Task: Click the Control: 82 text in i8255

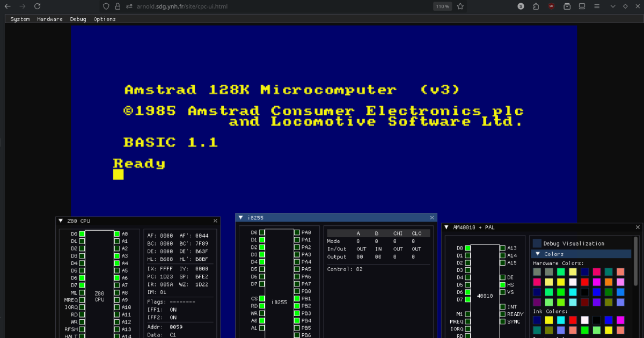Action: (x=345, y=269)
